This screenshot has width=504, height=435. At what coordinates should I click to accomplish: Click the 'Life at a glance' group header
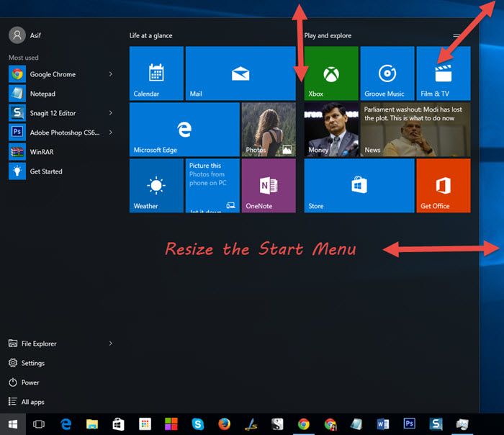[x=150, y=36]
